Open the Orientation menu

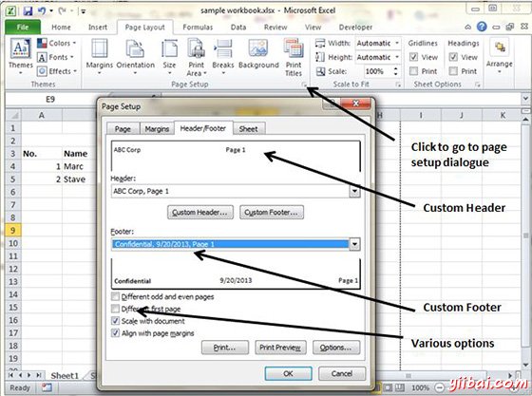click(x=135, y=57)
